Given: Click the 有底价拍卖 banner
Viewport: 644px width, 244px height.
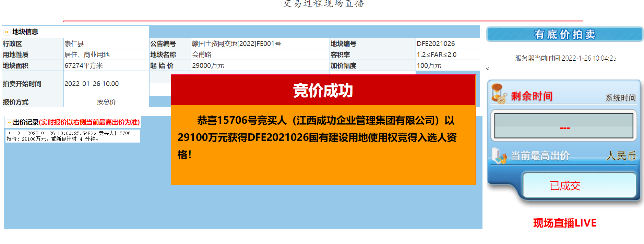Looking at the screenshot, I should click(564, 34).
